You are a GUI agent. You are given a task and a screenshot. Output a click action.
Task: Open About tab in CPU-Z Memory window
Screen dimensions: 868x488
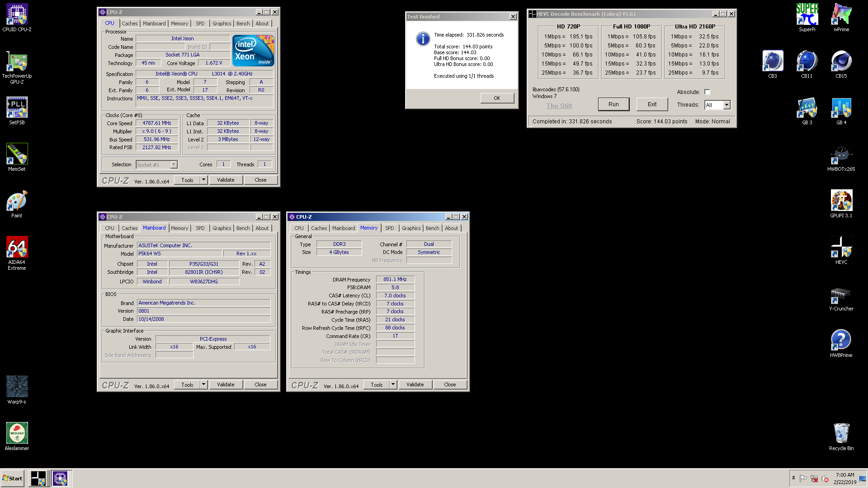tap(451, 228)
